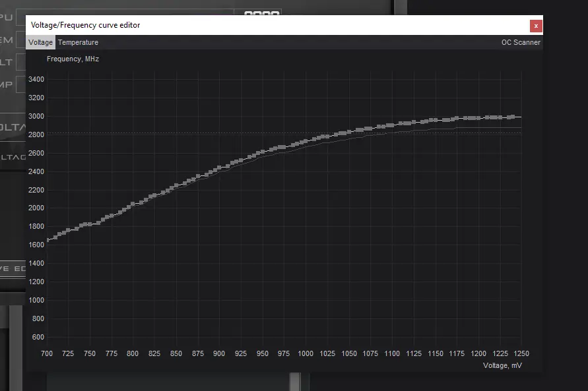Click the 'Voltage, mV' axis label
The width and height of the screenshot is (588, 391).
[x=502, y=365]
